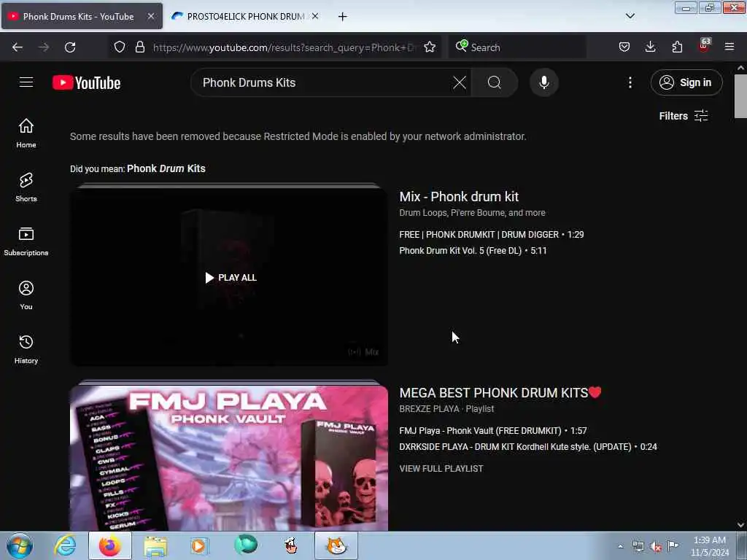Open search Filters options
747x560 pixels.
684,116
